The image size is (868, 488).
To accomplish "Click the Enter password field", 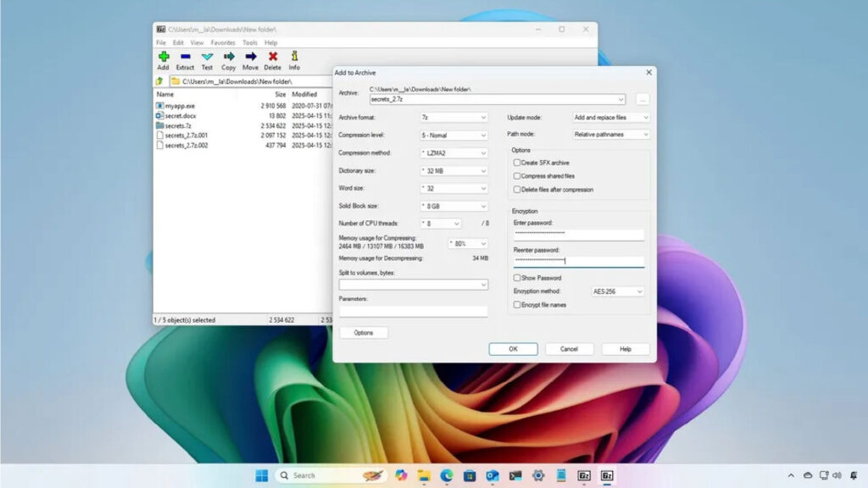I will (x=579, y=233).
